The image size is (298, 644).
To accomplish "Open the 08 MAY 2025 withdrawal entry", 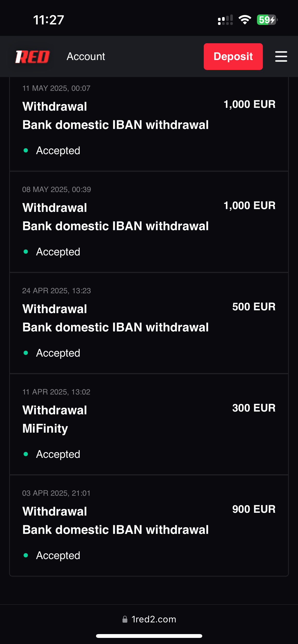I will tap(115, 217).
